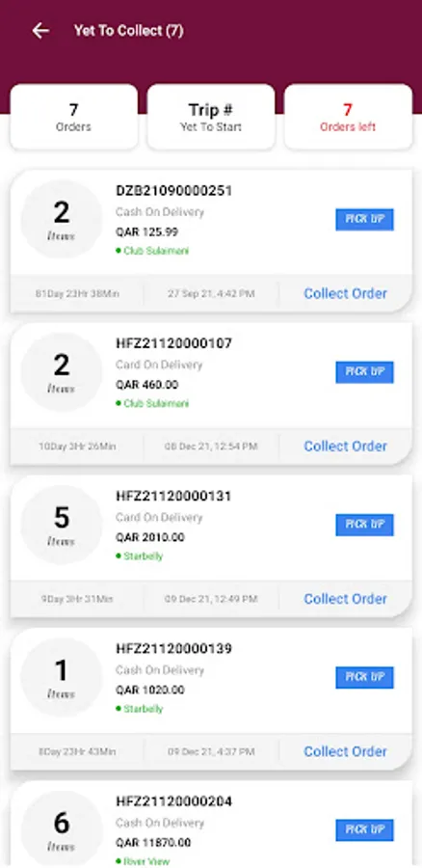Tap the Yet To Collect (7) title
Screen dimensions: 422x868
[129, 31]
